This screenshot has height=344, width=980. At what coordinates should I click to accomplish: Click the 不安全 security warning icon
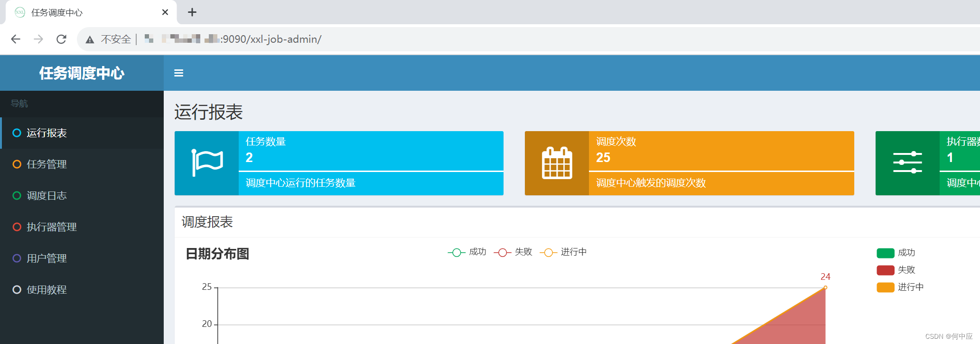tap(90, 39)
